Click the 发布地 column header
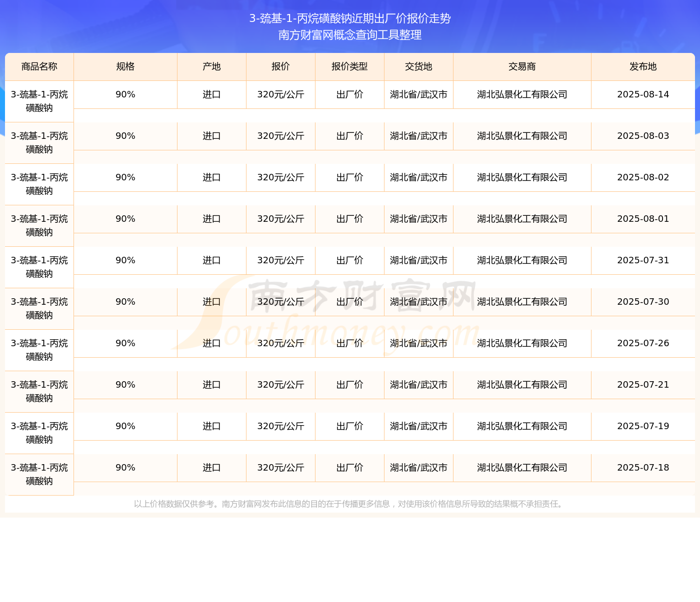Image resolution: width=700 pixels, height=602 pixels. 643,66
